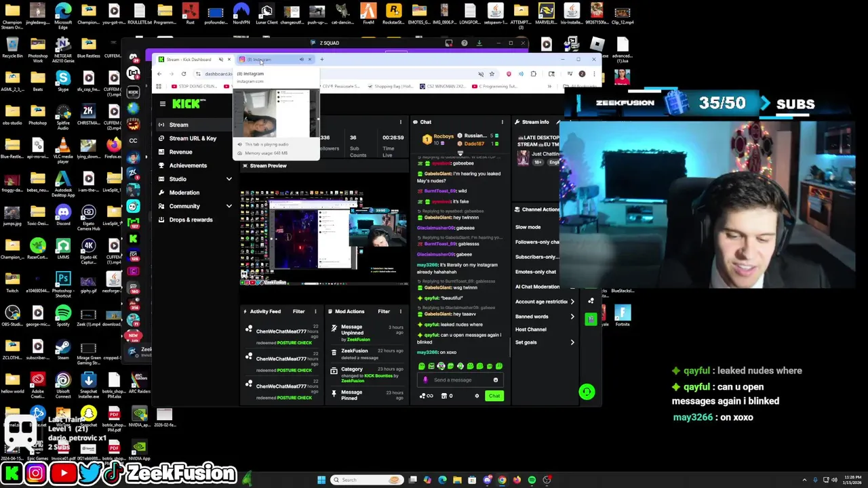Open Fortnite desktop shortcut
This screenshot has height=488, width=868.
[x=623, y=315]
